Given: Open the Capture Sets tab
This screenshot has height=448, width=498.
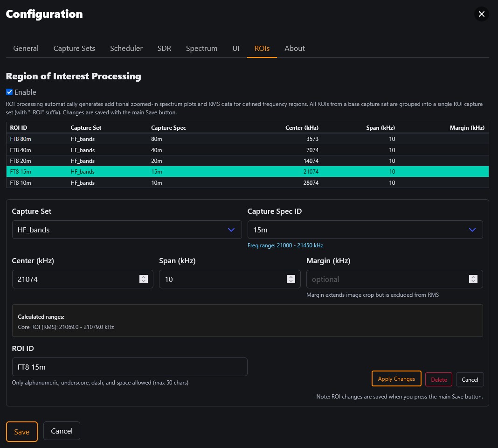Looking at the screenshot, I should [74, 49].
